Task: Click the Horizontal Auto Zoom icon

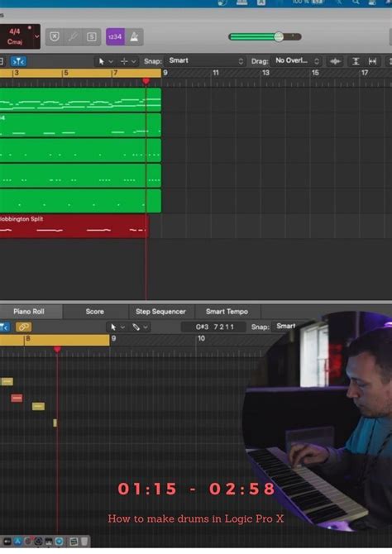Action: pyautogui.click(x=372, y=61)
